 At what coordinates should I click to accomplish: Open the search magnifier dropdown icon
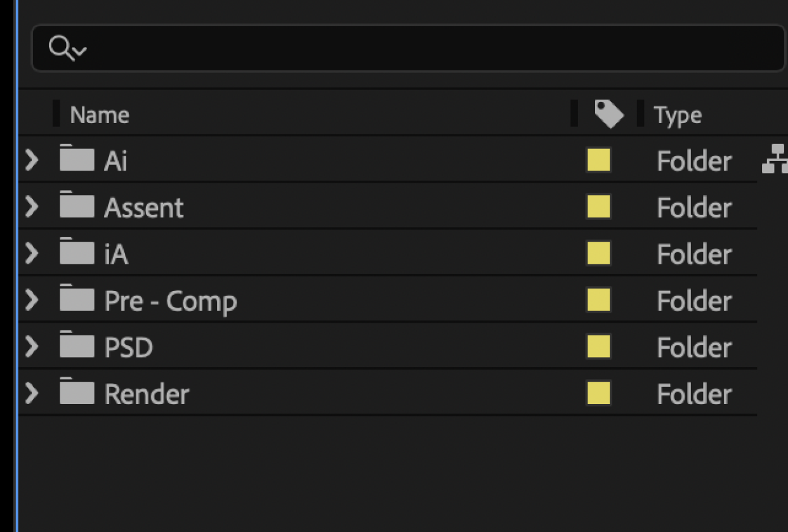coord(68,48)
